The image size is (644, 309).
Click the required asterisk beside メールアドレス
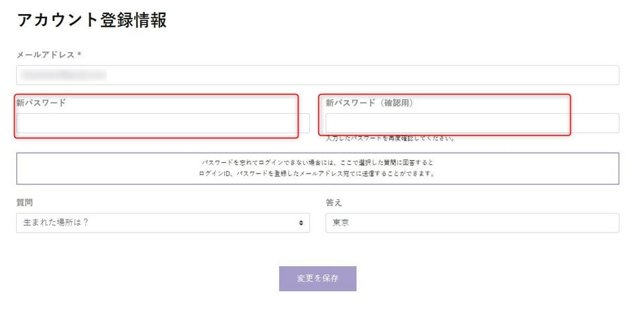click(x=79, y=54)
